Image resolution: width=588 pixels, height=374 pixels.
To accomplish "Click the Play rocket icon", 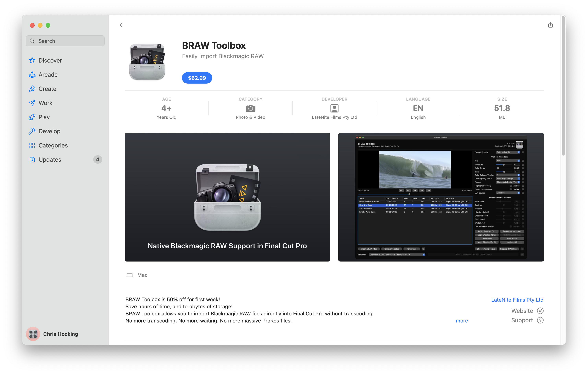I will click(32, 117).
